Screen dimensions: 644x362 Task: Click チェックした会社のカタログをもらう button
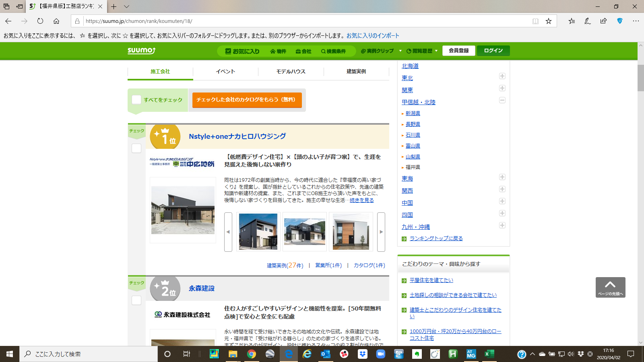coord(247,100)
